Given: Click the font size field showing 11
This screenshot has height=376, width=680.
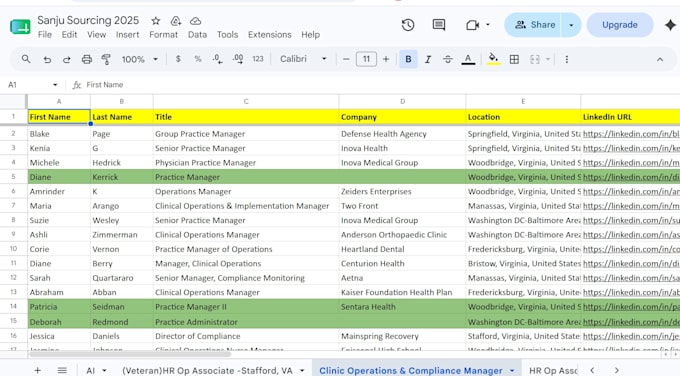Looking at the screenshot, I should (366, 59).
